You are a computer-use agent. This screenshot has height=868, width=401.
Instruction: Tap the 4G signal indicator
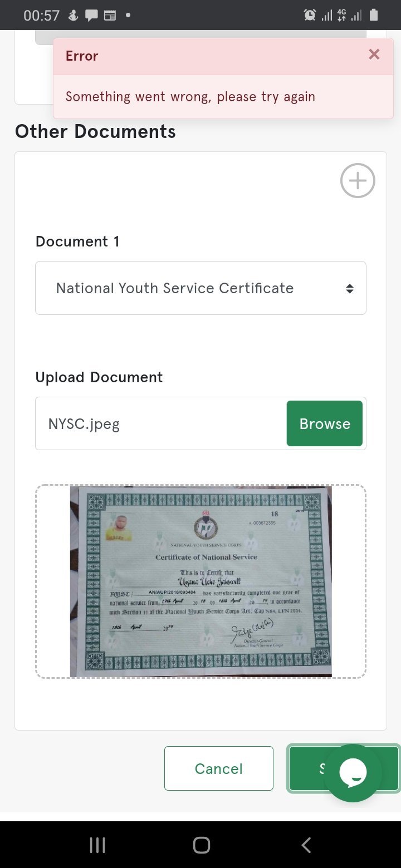tap(342, 15)
